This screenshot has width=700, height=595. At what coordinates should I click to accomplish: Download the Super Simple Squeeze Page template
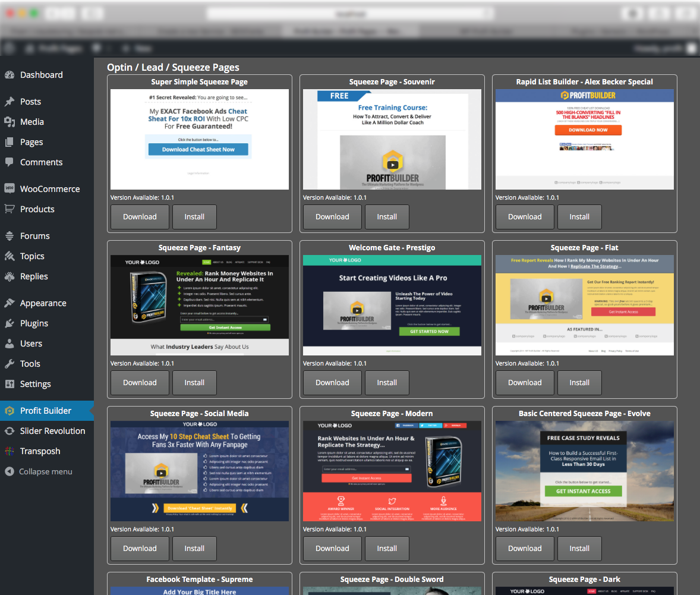coord(140,216)
